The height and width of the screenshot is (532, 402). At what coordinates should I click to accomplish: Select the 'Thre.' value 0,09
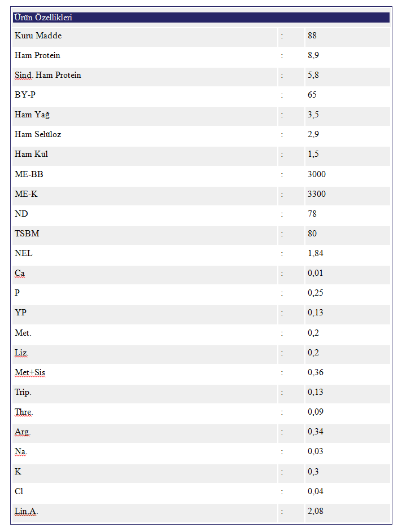pos(316,412)
